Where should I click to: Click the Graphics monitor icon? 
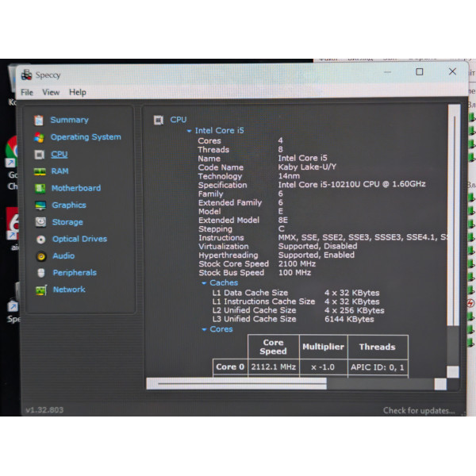pyautogui.click(x=40, y=205)
